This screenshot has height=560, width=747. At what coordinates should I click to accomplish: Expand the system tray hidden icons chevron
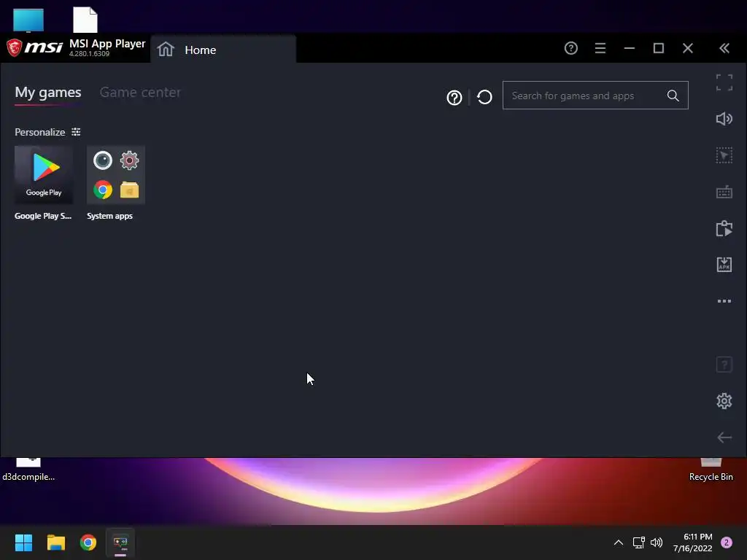pyautogui.click(x=619, y=542)
